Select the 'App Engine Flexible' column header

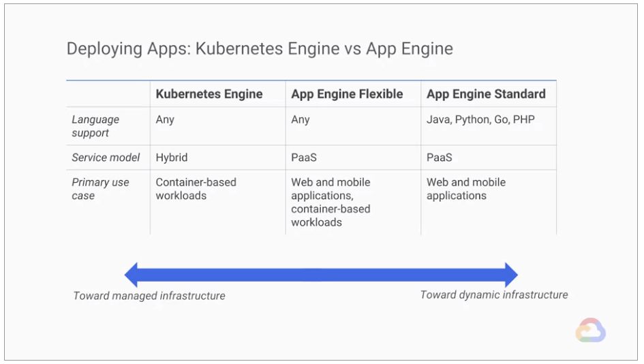(347, 94)
